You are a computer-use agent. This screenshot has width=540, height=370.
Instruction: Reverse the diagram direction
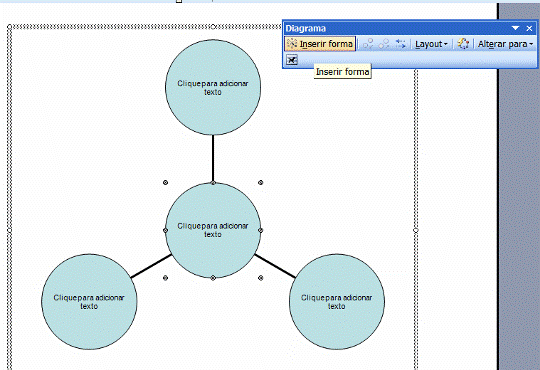401,44
